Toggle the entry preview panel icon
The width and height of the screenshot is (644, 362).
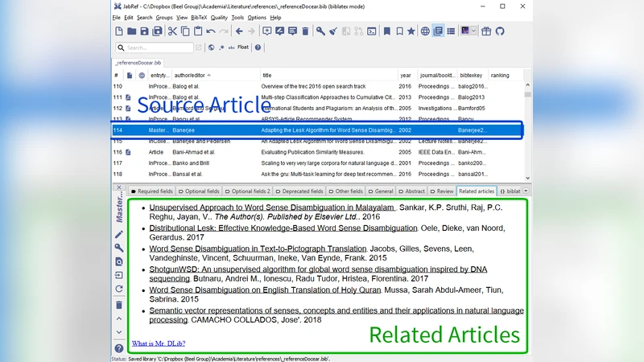coord(438,31)
